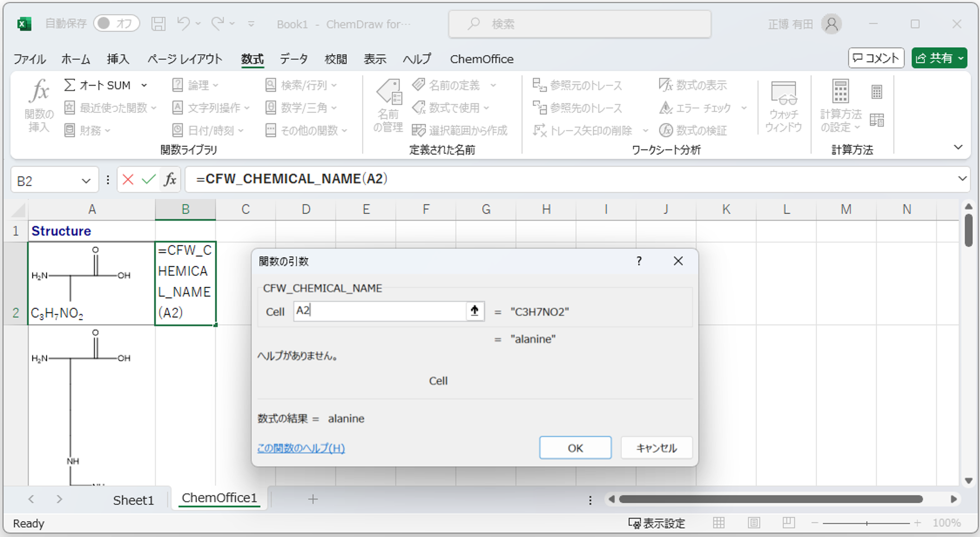
Task: Click the Page Break Preview icon in status bar
Action: (789, 523)
